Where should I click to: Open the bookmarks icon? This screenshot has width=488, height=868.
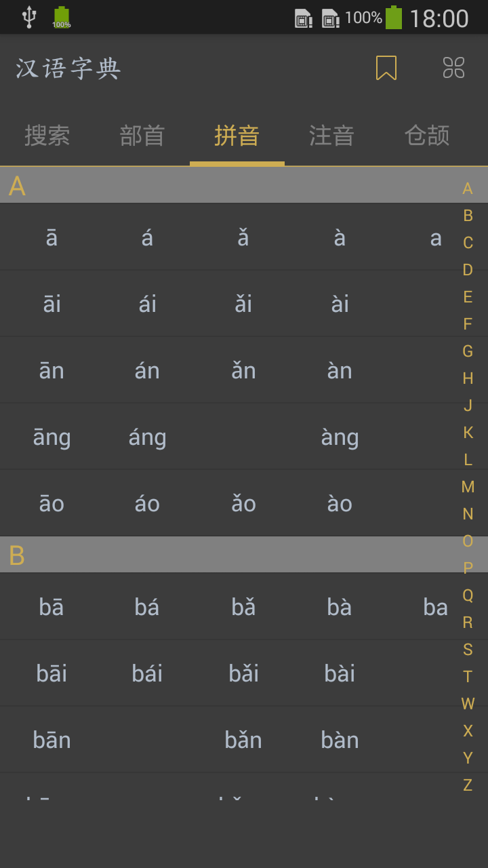[x=386, y=68]
